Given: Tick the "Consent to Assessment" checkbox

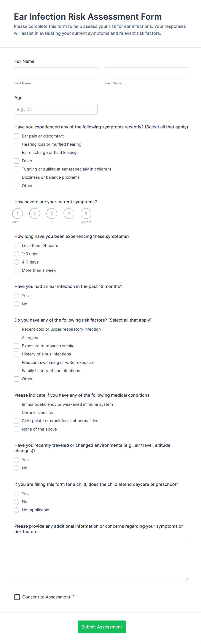Looking at the screenshot, I should pyautogui.click(x=17, y=597).
